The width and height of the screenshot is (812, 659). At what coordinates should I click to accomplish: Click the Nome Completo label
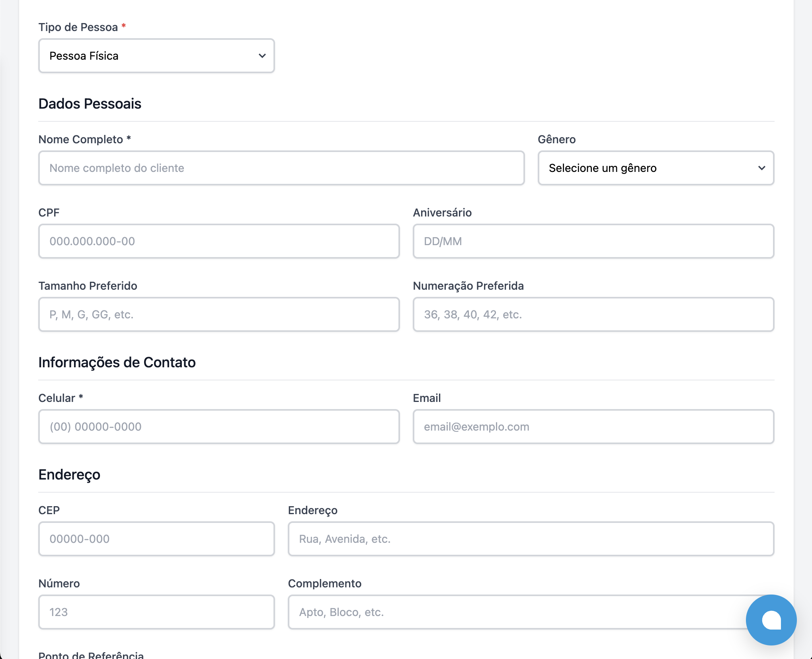[81, 139]
